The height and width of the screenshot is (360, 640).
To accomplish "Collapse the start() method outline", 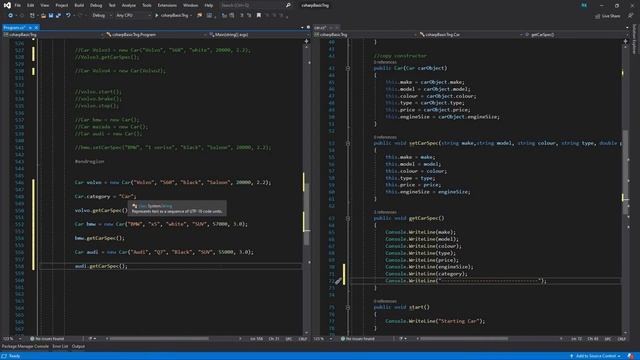I will (348, 307).
